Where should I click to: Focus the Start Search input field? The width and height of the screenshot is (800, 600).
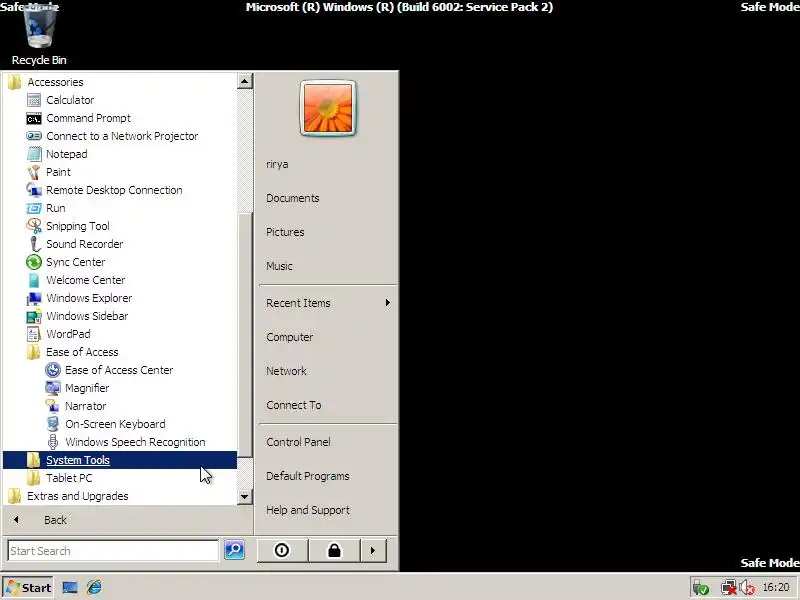[x=113, y=551]
